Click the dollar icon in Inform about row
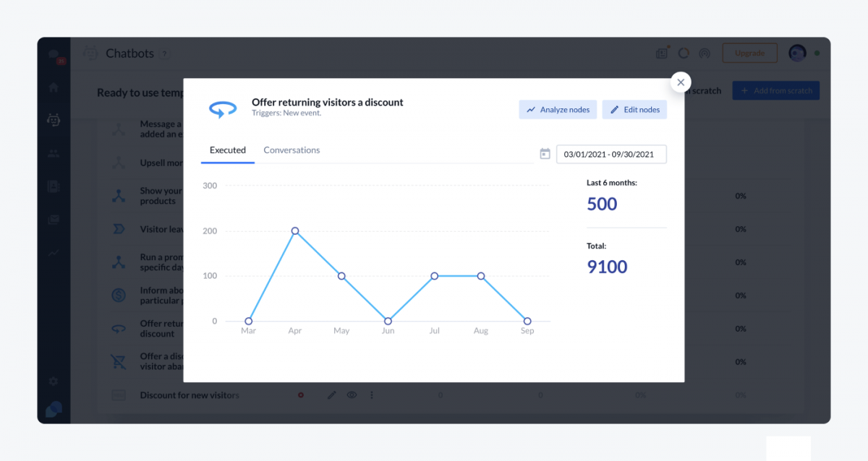 pos(119,296)
